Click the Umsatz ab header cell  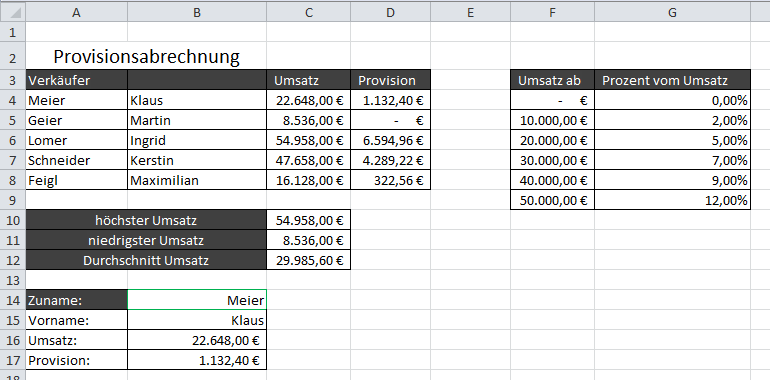click(552, 80)
